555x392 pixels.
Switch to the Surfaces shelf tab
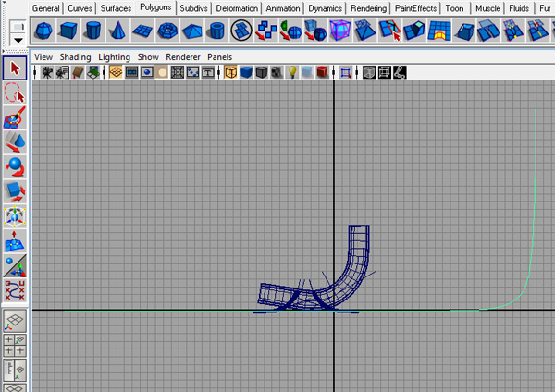click(x=116, y=8)
